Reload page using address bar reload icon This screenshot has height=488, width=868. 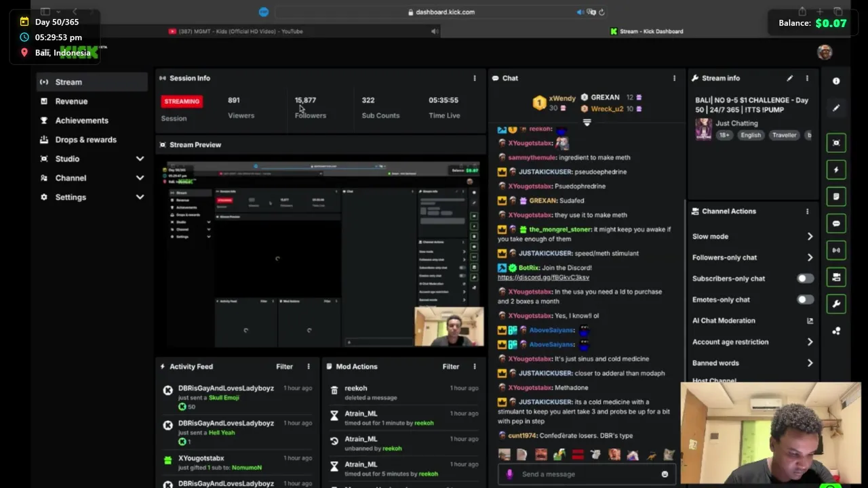pos(601,12)
